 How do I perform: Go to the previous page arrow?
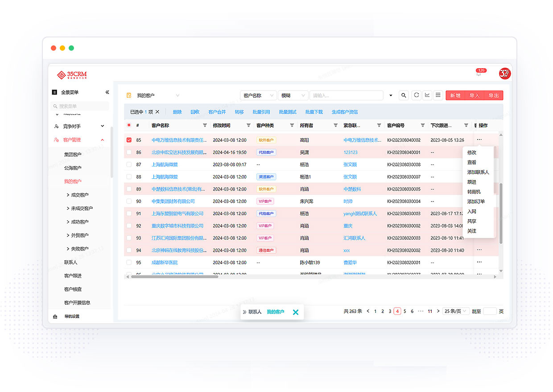point(368,311)
